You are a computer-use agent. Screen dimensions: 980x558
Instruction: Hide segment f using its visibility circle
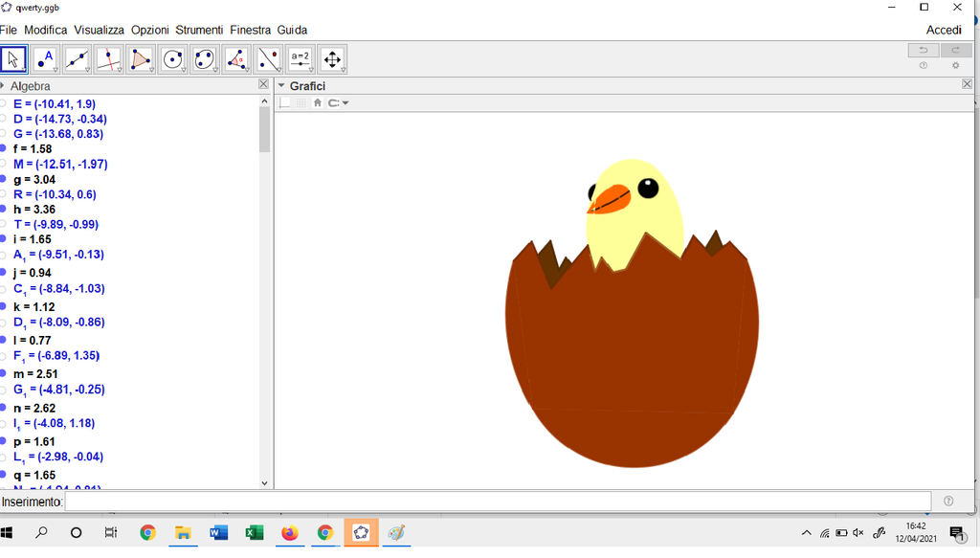pos(3,149)
